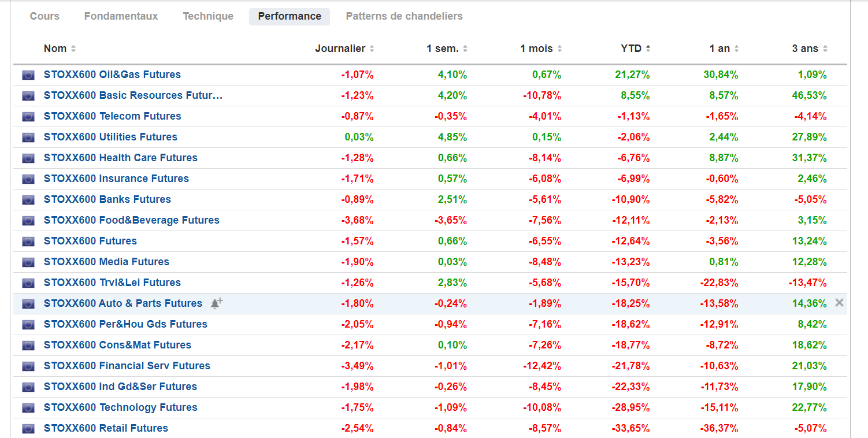
Task: Create alert for Auto & Parts Futures
Action: click(x=217, y=303)
